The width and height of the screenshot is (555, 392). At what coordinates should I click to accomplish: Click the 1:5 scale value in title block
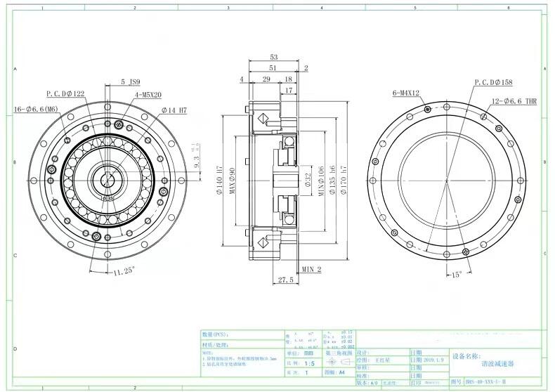coord(309,365)
